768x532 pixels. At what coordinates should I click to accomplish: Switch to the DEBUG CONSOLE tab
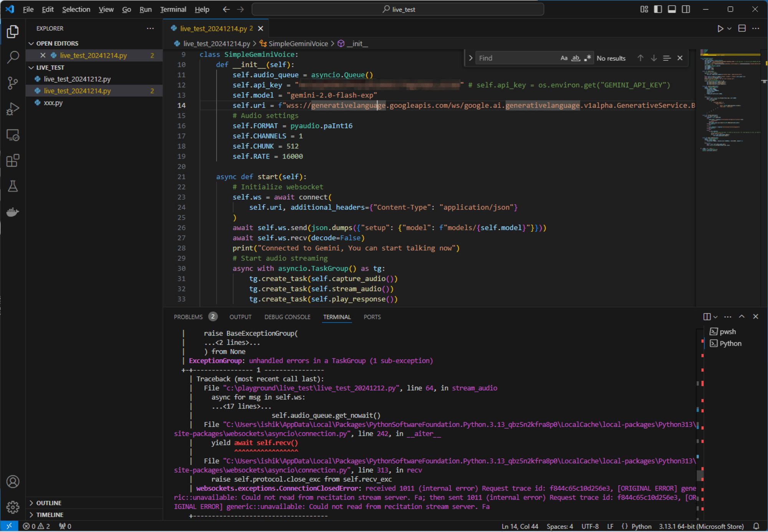[287, 317]
